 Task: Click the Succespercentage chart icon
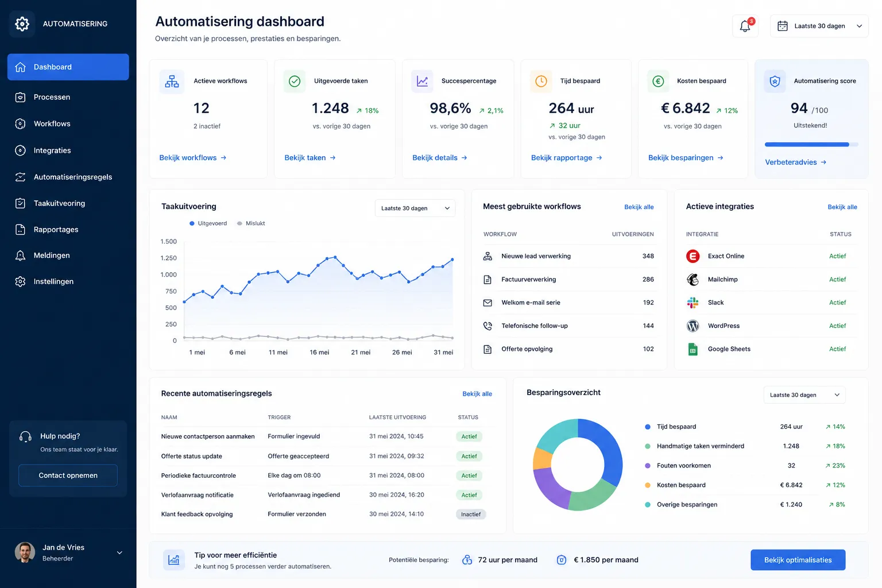(x=422, y=82)
